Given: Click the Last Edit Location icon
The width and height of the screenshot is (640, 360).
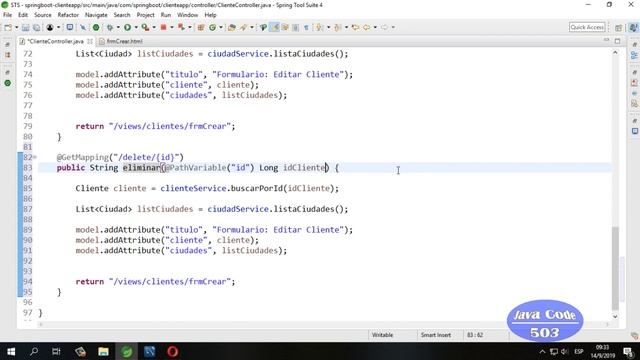Looking at the screenshot, I should point(356,27).
